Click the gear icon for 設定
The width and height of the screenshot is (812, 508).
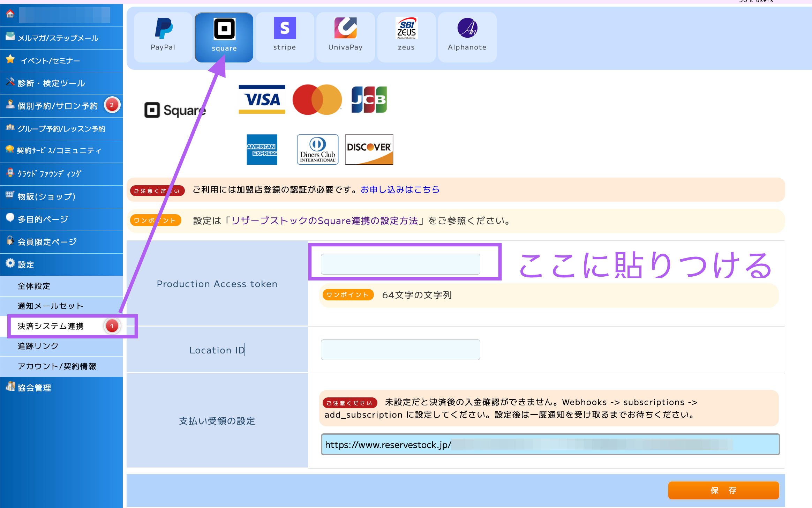tap(10, 263)
